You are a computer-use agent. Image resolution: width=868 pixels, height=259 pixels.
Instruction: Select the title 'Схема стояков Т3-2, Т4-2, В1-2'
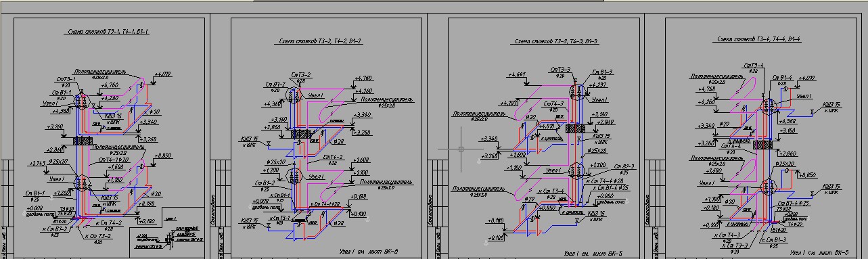pos(321,41)
